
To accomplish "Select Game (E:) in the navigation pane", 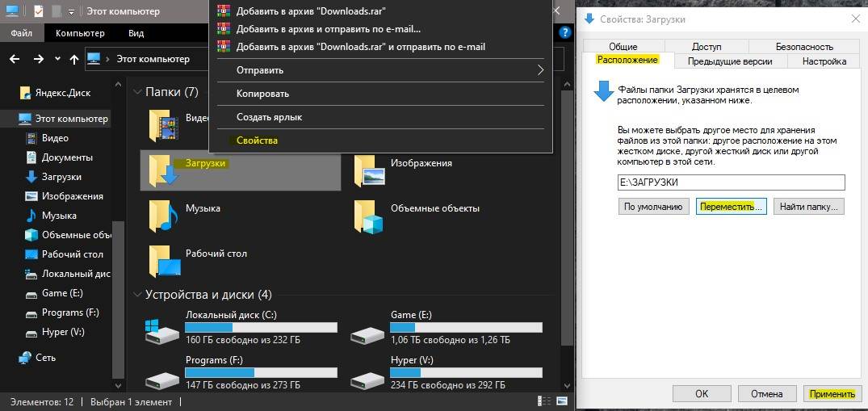I will click(54, 293).
